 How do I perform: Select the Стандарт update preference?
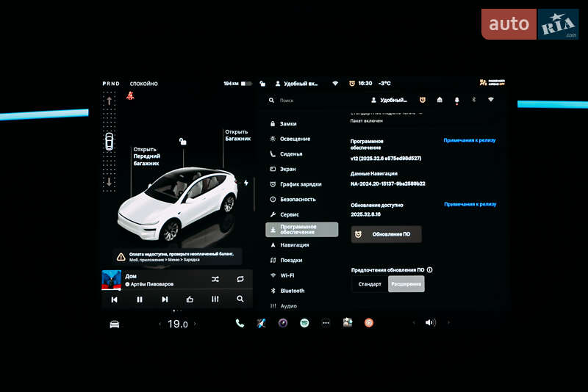click(x=370, y=284)
